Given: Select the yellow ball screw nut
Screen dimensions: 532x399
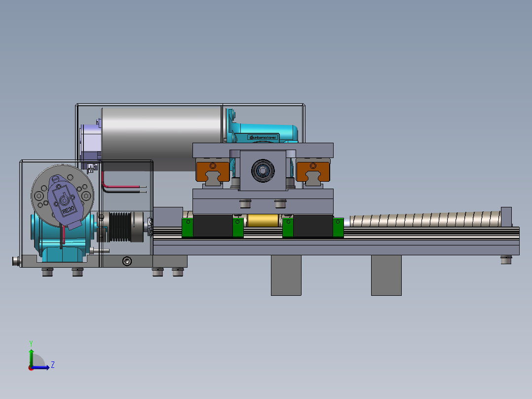Looking at the screenshot, I should pos(263,221).
